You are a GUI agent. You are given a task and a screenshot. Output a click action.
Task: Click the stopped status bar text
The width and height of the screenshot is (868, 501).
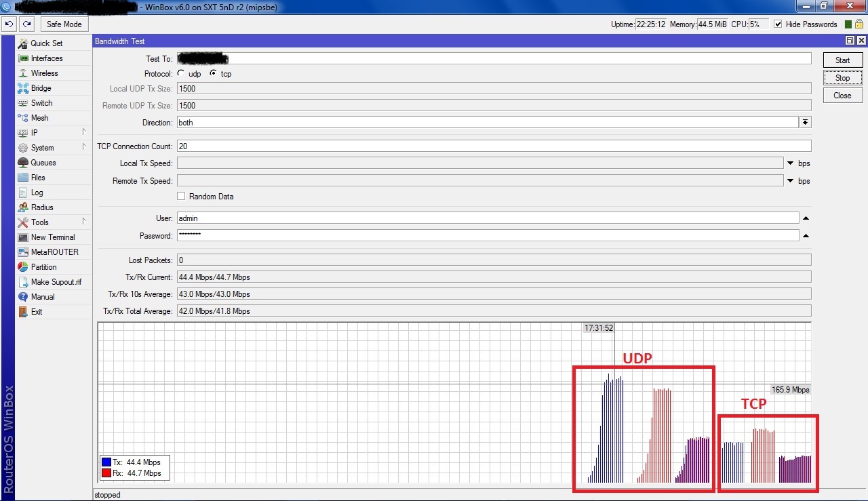point(107,495)
